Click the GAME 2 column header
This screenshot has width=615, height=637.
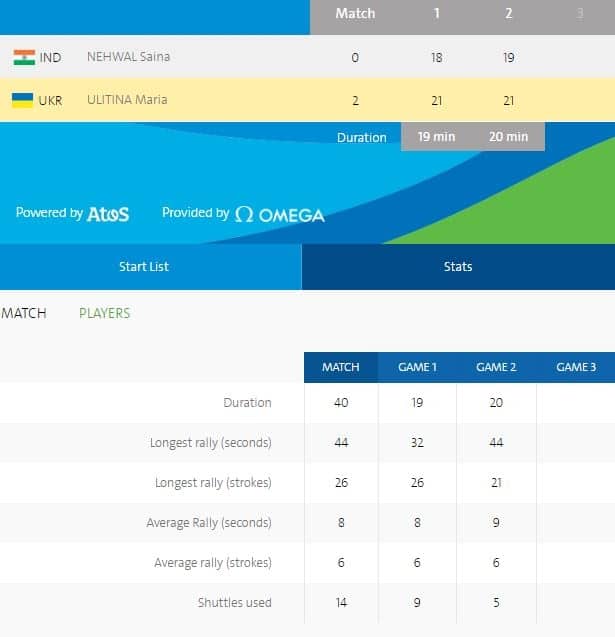tap(496, 367)
